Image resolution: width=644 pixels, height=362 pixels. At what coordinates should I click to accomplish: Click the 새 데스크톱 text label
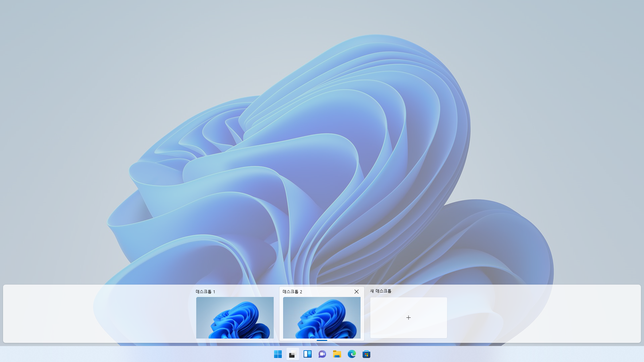380,291
